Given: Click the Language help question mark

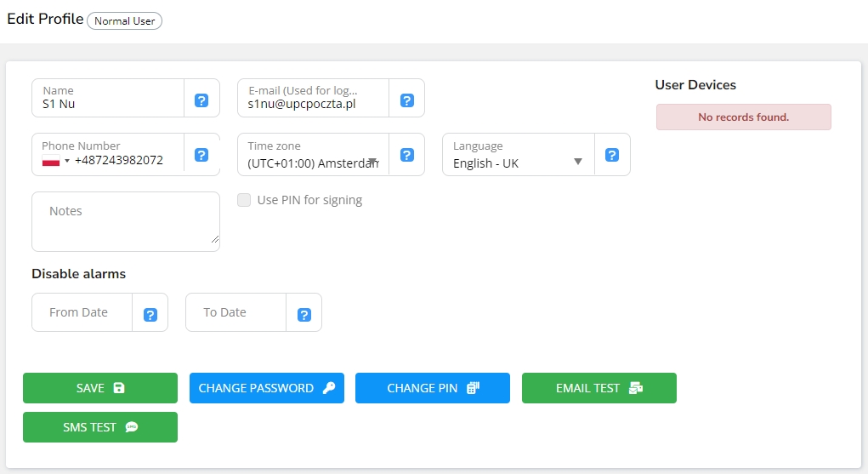Looking at the screenshot, I should pos(612,155).
